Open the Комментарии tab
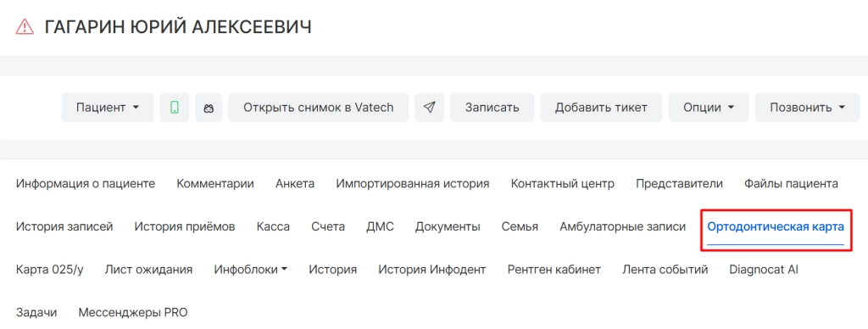 [x=215, y=183]
